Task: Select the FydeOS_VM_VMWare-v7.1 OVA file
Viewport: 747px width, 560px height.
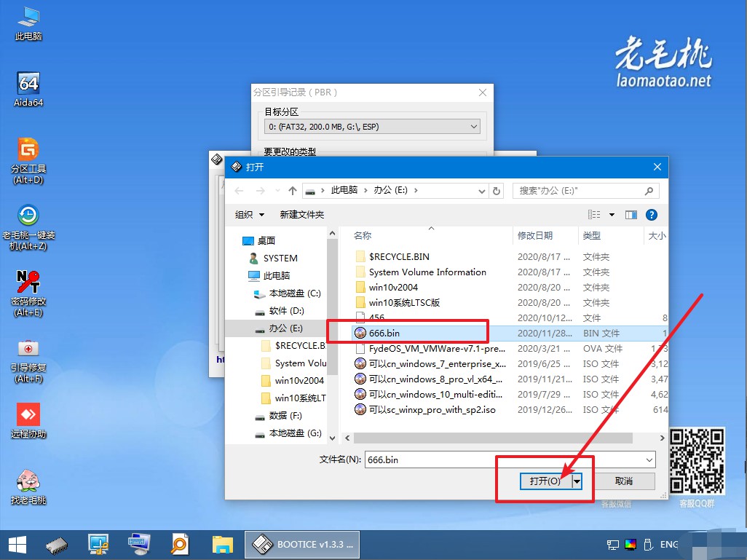Action: coord(437,348)
